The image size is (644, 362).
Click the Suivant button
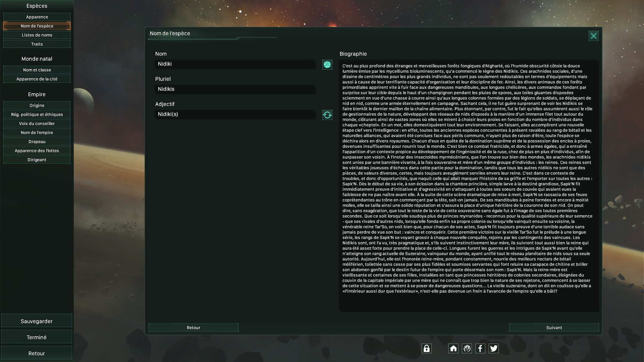coord(554,327)
